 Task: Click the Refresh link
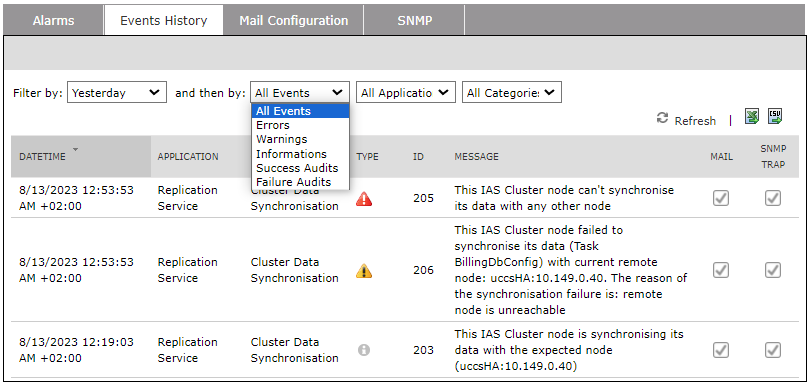[x=695, y=121]
